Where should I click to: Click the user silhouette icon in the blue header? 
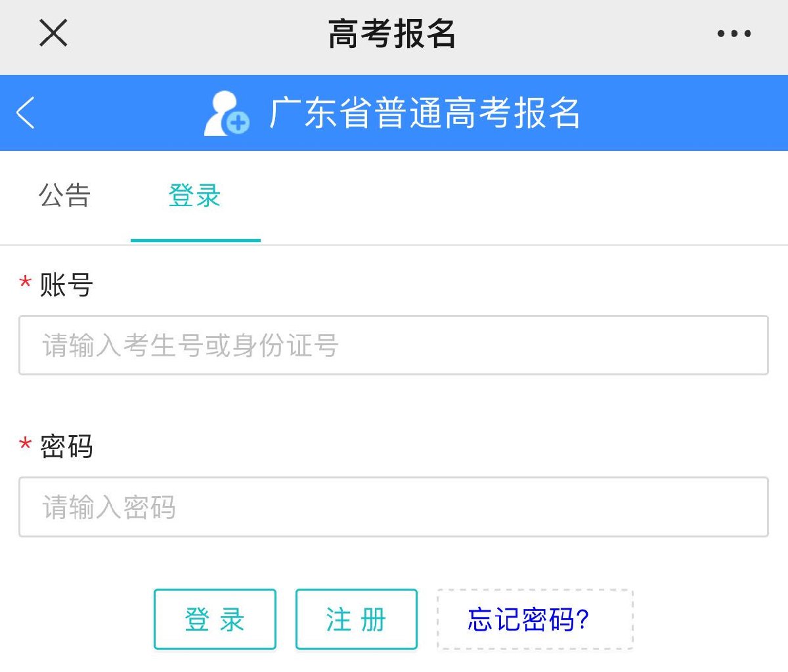click(219, 112)
